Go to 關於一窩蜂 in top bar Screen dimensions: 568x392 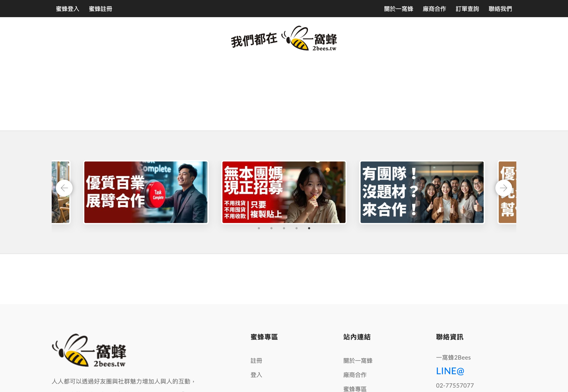[x=398, y=9]
